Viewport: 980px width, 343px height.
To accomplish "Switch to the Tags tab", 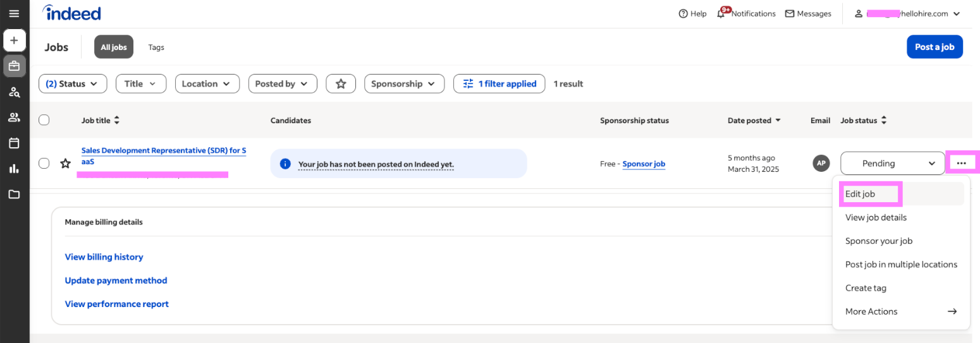I will [x=156, y=47].
